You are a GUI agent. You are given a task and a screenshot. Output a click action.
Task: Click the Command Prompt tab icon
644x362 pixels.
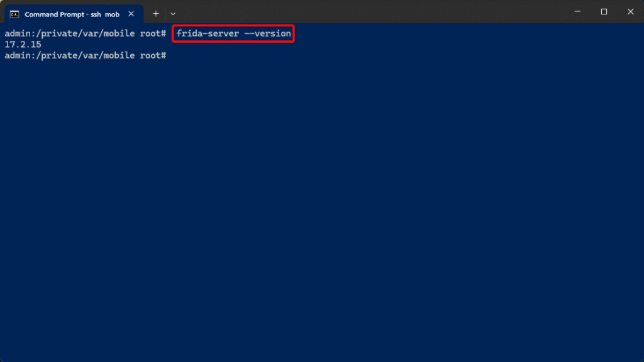(x=14, y=14)
